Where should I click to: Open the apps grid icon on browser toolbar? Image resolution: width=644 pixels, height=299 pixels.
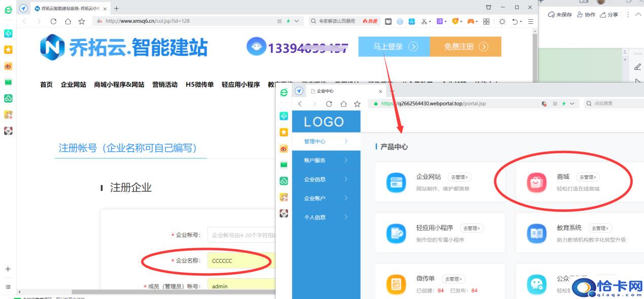487,21
